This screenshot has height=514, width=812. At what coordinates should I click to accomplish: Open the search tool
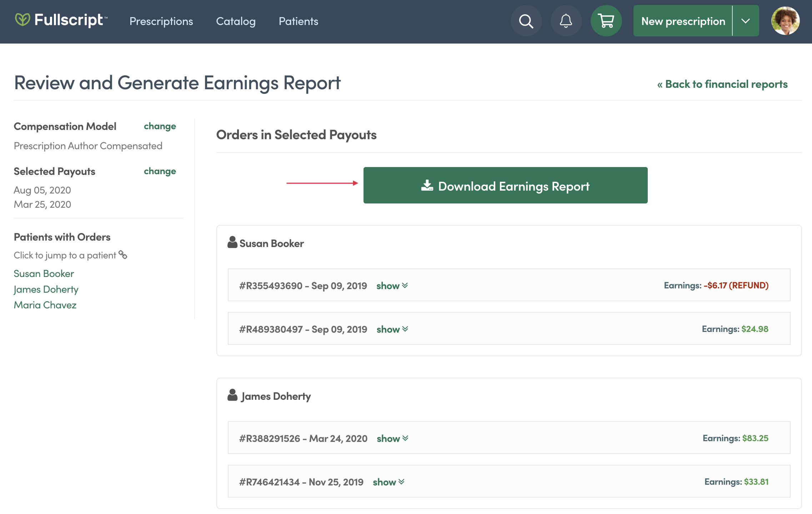tap(526, 21)
